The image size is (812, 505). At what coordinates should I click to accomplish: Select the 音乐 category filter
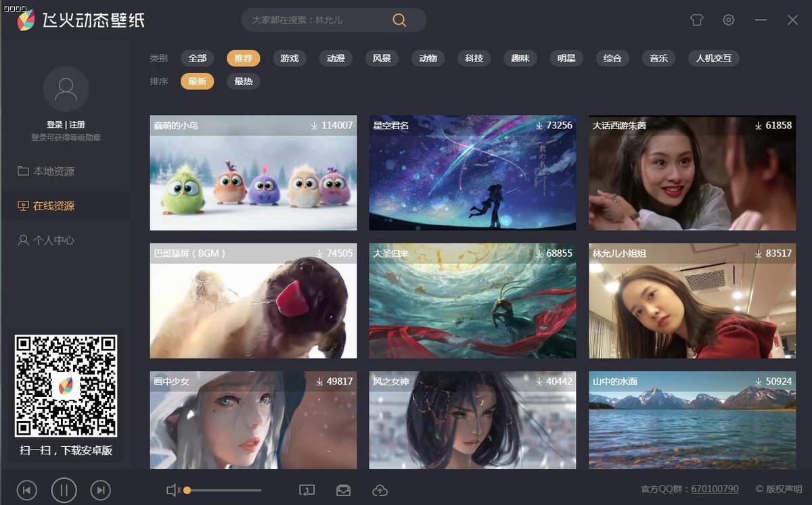coord(659,58)
